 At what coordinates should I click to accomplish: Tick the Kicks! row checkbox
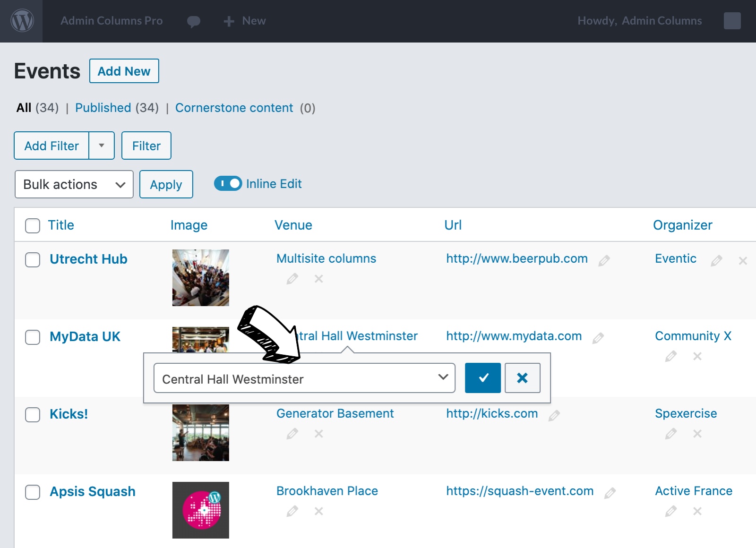(x=33, y=414)
